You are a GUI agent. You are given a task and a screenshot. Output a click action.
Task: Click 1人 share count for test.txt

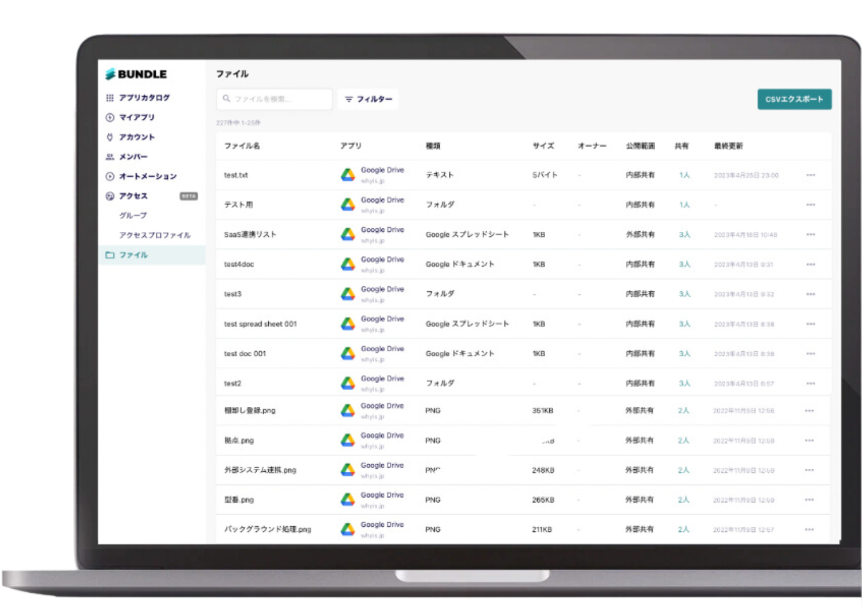(x=684, y=175)
